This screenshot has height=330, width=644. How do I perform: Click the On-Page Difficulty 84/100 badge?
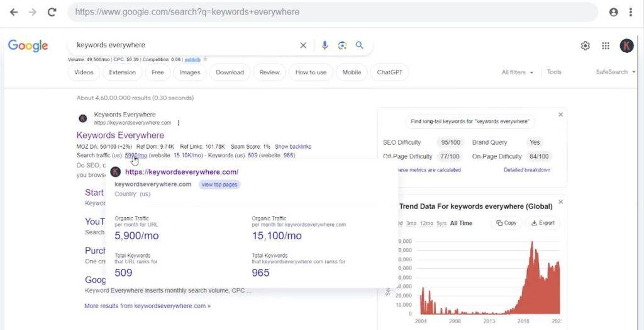(x=539, y=156)
